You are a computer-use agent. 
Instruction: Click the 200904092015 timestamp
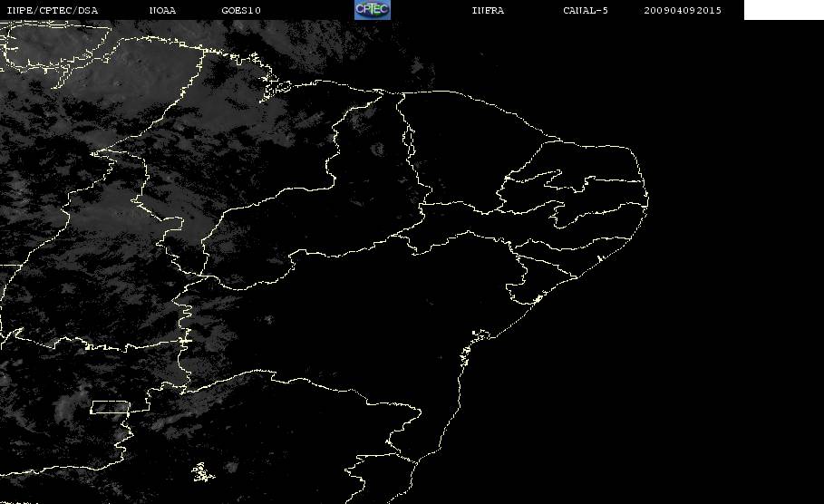[683, 10]
